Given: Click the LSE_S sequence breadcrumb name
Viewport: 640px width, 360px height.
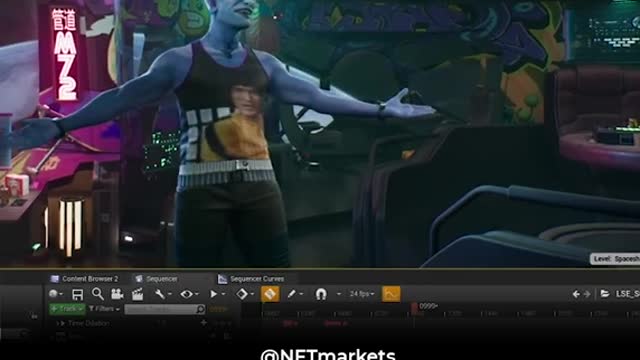Looking at the screenshot, I should pyautogui.click(x=627, y=294).
